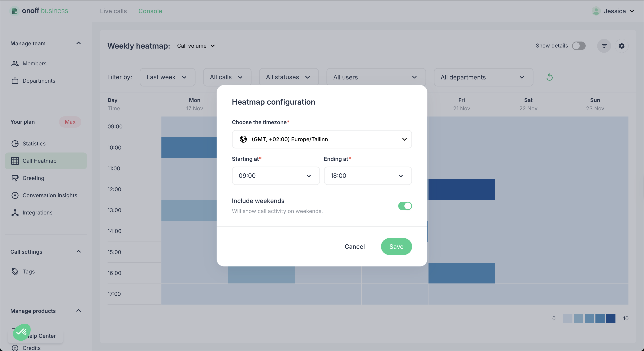The width and height of the screenshot is (644, 351).
Task: Open the timezone Europe/Tallinn dropdown
Action: point(322,139)
